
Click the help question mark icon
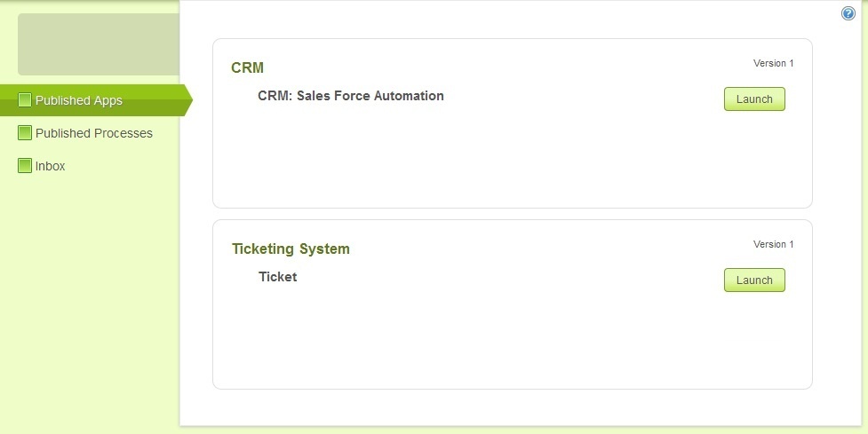pos(848,13)
